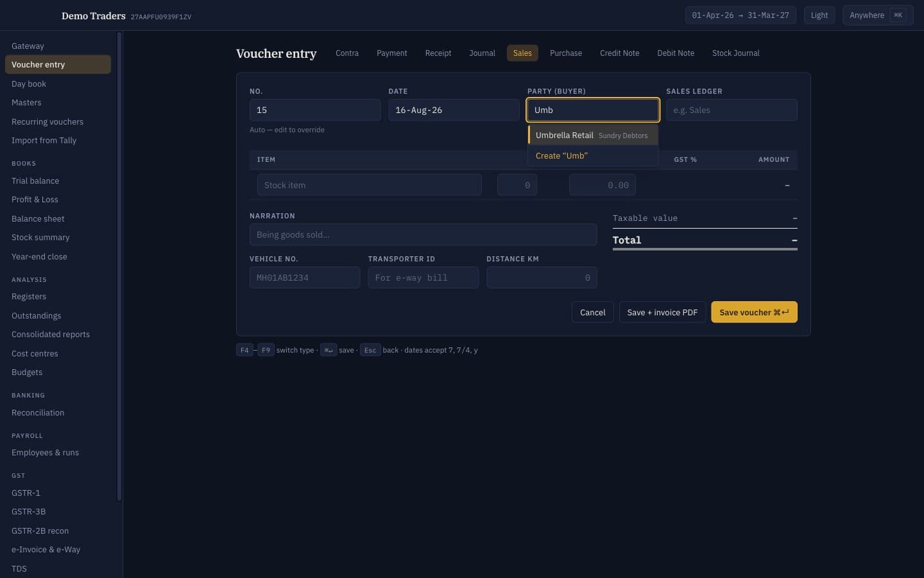Click the Distance KM field
This screenshot has width=924, height=578.
tap(542, 277)
